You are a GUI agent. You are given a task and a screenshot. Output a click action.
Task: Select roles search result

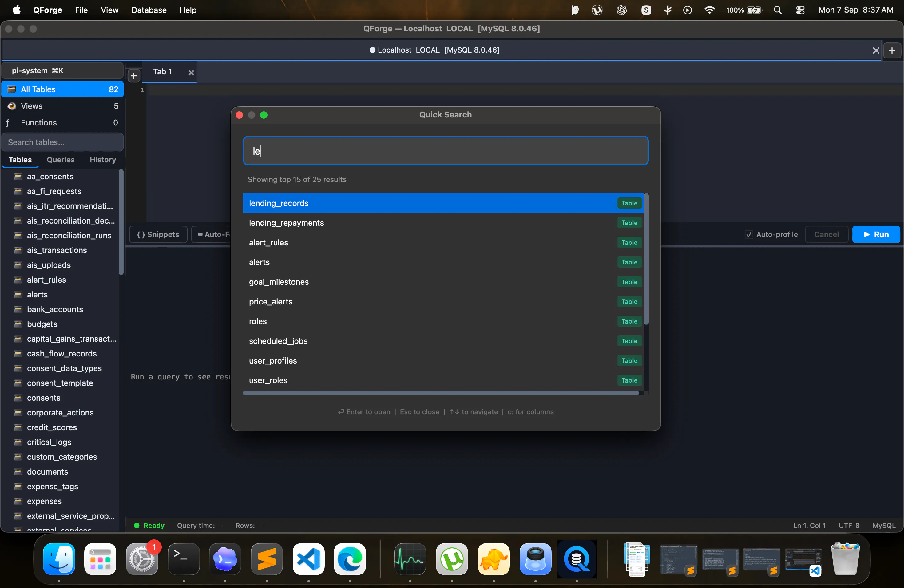(443, 321)
